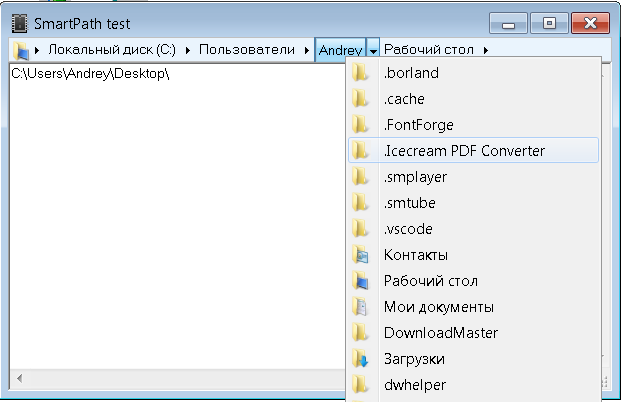The width and height of the screenshot is (624, 402).
Task: Choose DownloadMaster in the dropdown list
Action: [441, 333]
